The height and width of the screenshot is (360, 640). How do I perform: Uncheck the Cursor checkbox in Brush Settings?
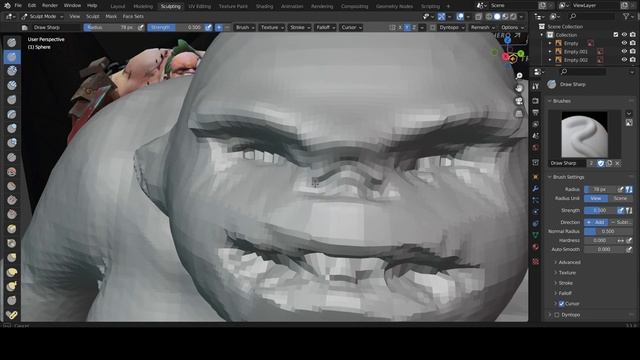coord(561,304)
